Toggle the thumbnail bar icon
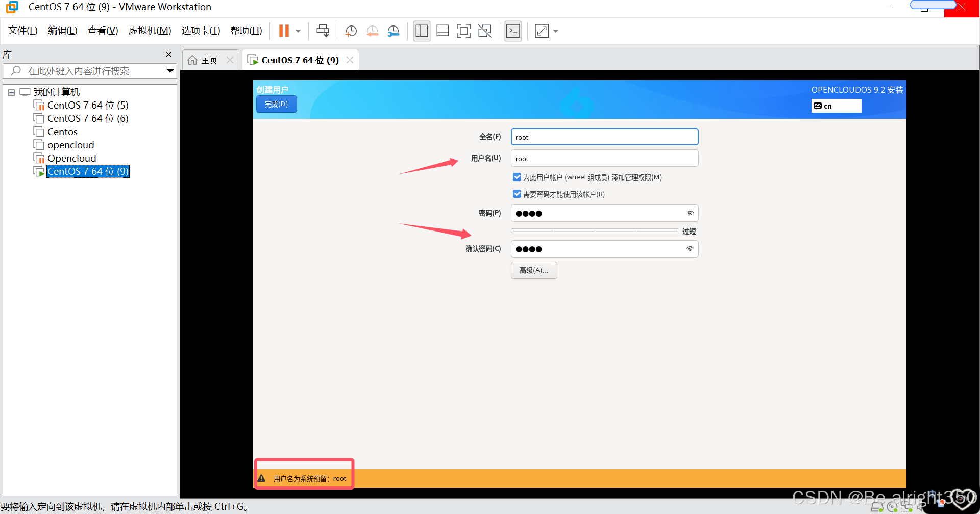Image resolution: width=980 pixels, height=514 pixels. click(x=442, y=31)
